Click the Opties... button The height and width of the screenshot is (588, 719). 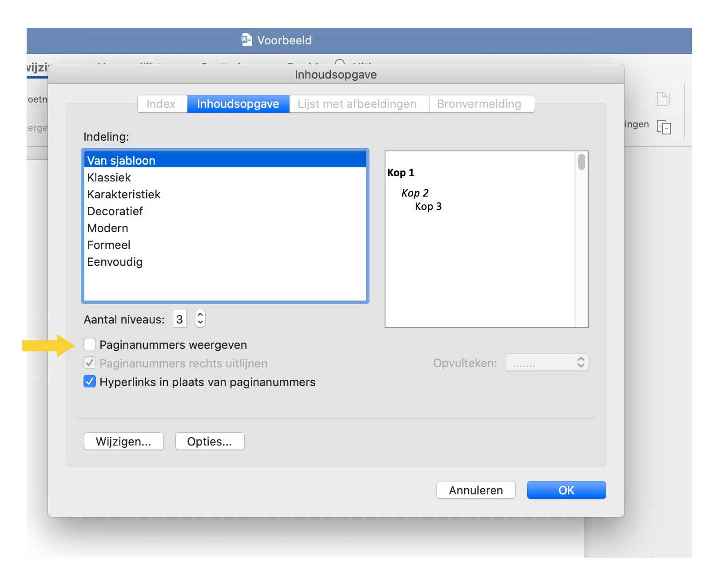[x=210, y=442]
